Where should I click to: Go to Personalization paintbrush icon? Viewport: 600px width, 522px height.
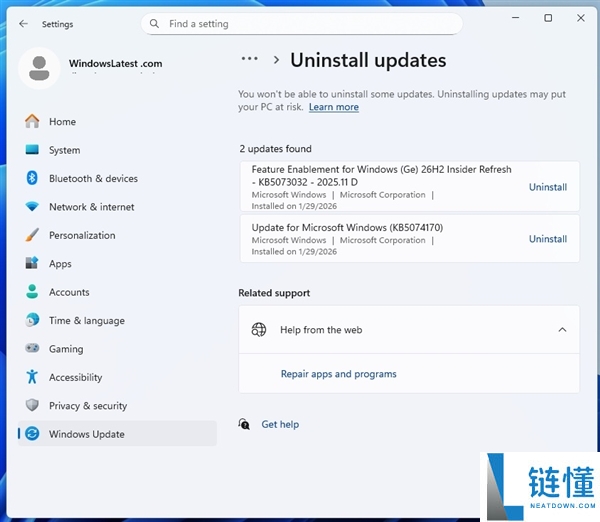pyautogui.click(x=32, y=236)
